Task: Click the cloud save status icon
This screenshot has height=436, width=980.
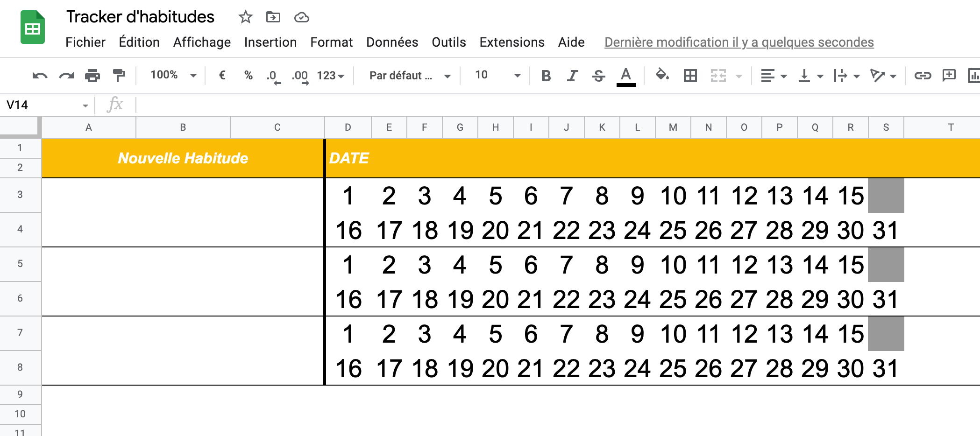Action: [301, 17]
